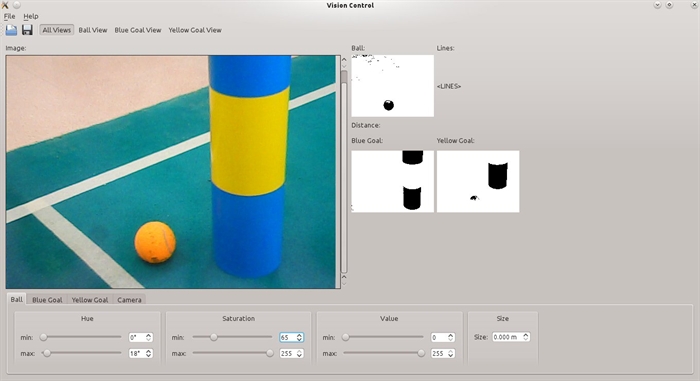Increase the Hue max spinbox value
The image size is (700, 381).
click(x=149, y=351)
